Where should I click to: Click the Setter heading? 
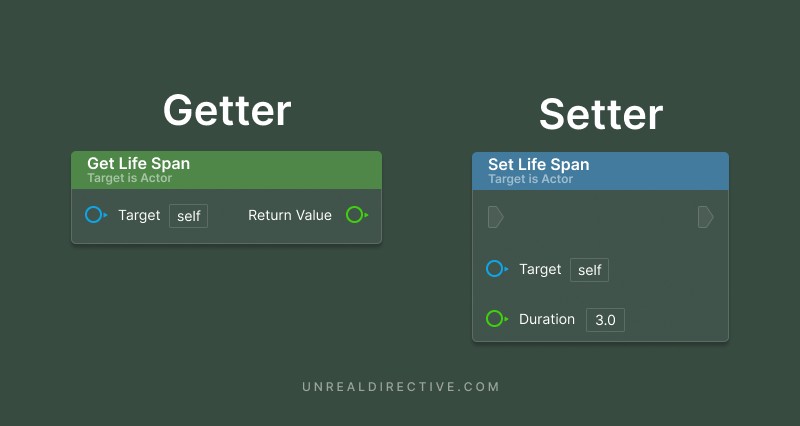(x=600, y=115)
